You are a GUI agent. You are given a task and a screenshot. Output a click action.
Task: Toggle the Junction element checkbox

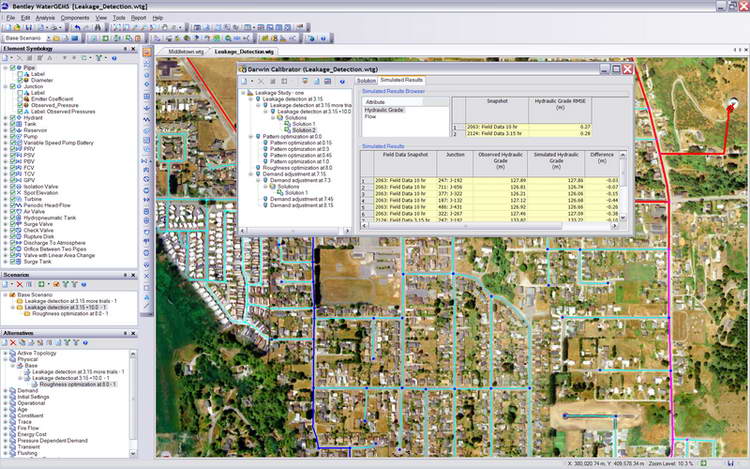point(12,87)
